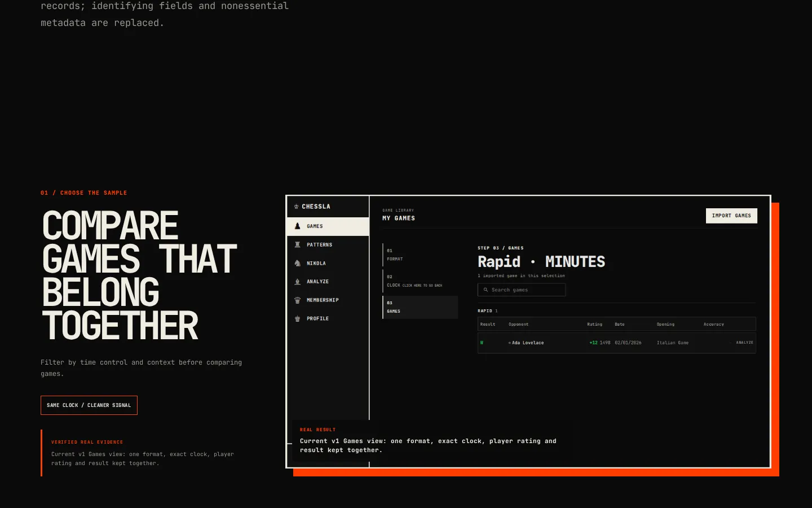Click the knight icon beside Nikola
This screenshot has height=508, width=812.
click(x=297, y=264)
